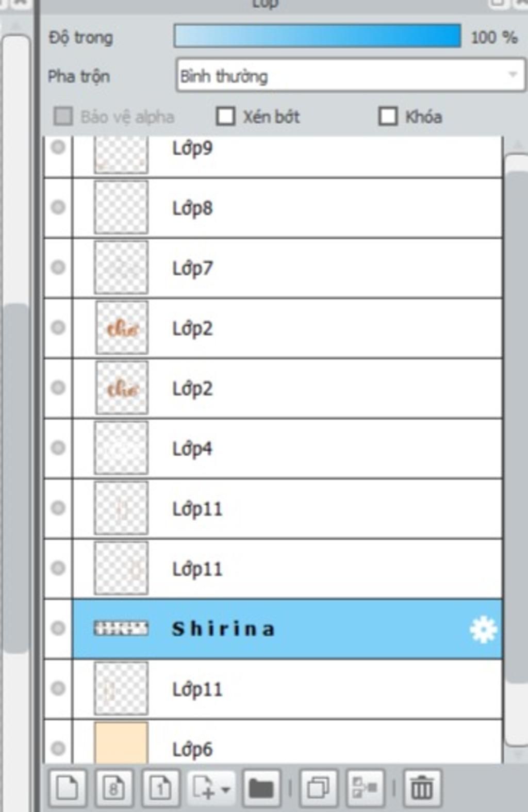The width and height of the screenshot is (528, 812).
Task: Select the Lớp4 layer row
Action: click(x=287, y=449)
